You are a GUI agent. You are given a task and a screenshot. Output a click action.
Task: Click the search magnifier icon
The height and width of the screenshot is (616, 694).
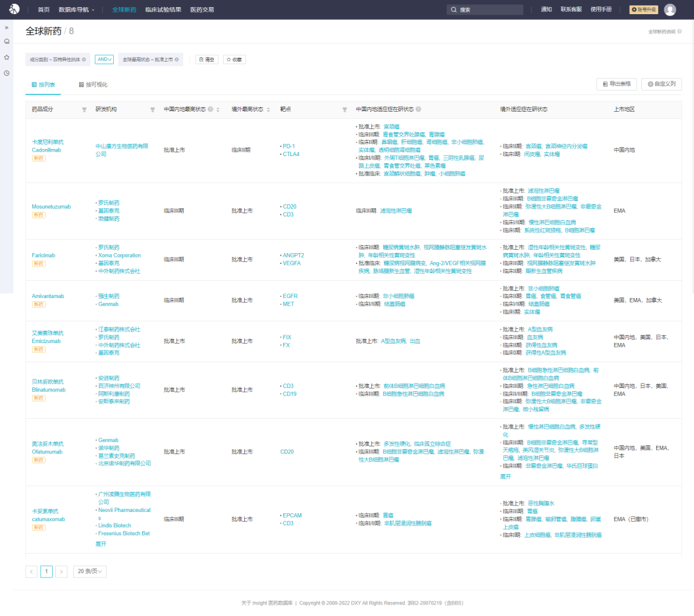(x=454, y=9)
